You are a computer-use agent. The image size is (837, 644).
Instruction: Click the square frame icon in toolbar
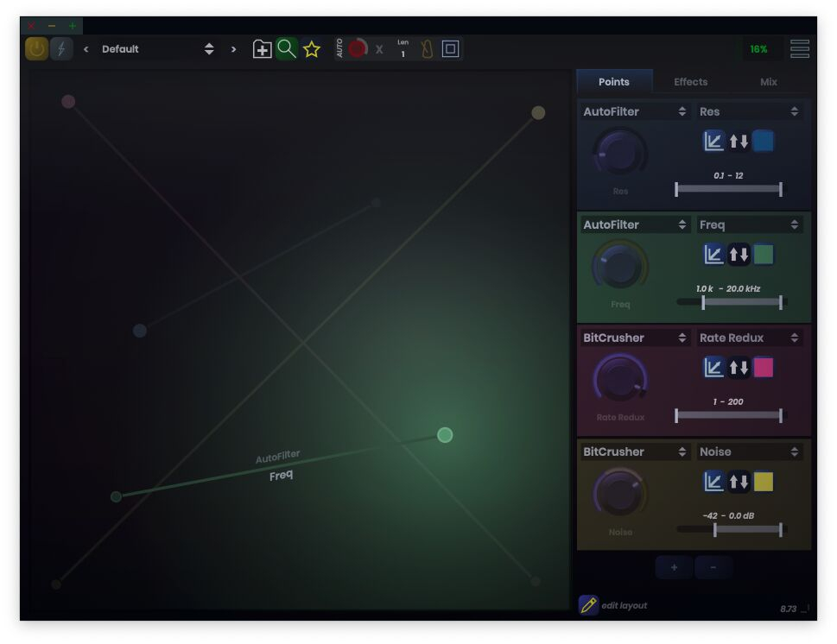pyautogui.click(x=450, y=49)
